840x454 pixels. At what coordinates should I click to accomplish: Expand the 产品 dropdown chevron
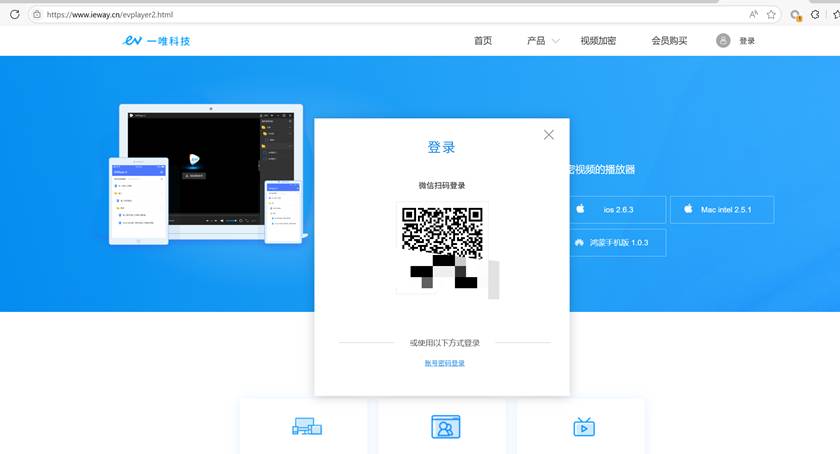tap(556, 41)
